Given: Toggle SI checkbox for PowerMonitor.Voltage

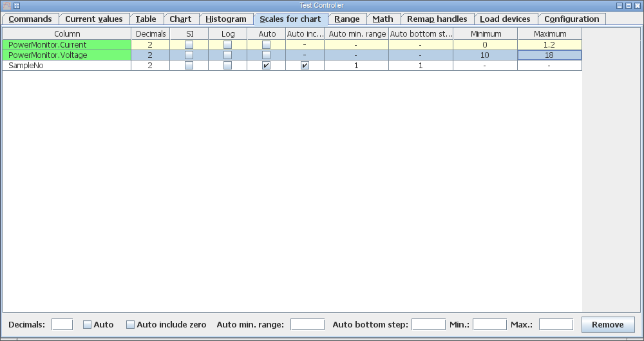Looking at the screenshot, I should [x=189, y=55].
